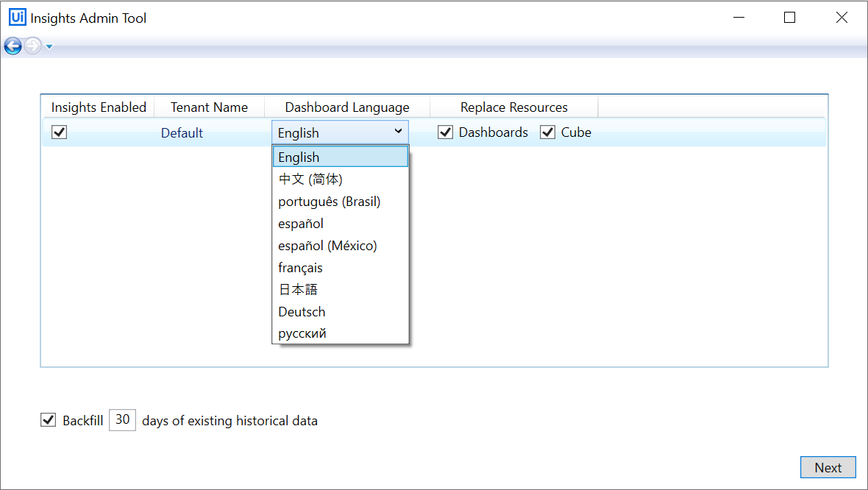Click the UiPath logo icon
Viewport: 868px width, 490px height.
pos(17,17)
